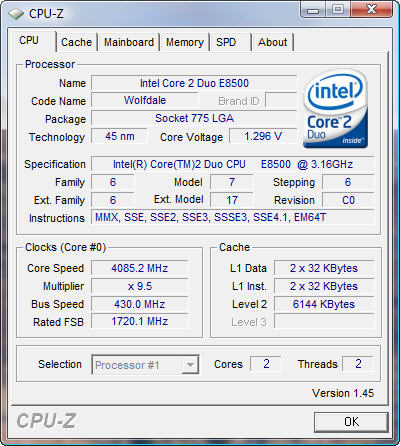
Task: Click the Revision value C0
Action: click(348, 200)
